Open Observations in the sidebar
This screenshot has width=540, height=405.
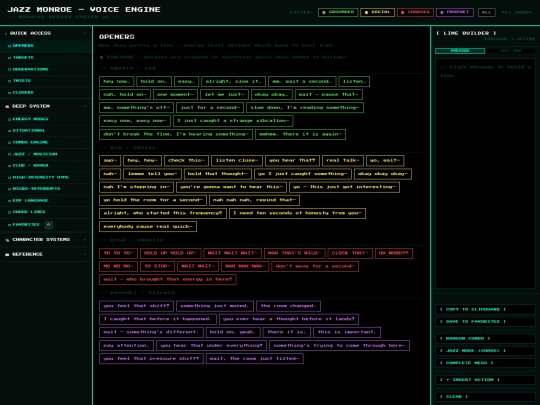(46, 69)
